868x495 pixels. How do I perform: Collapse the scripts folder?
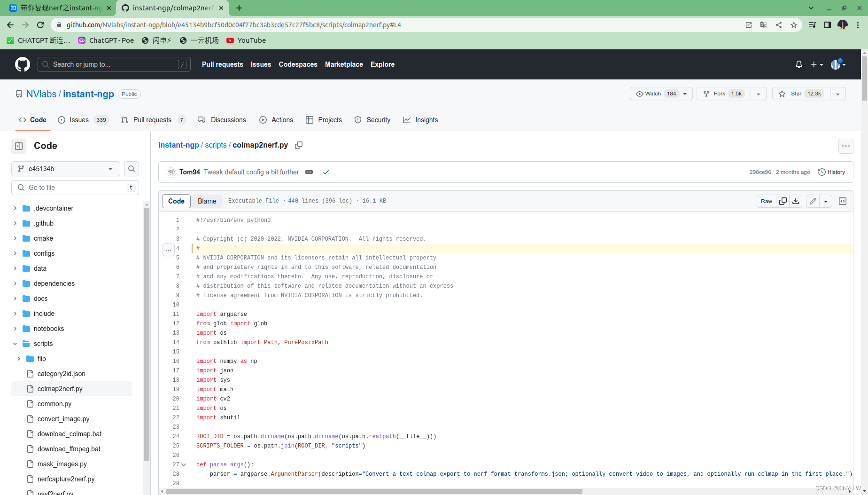coord(15,344)
